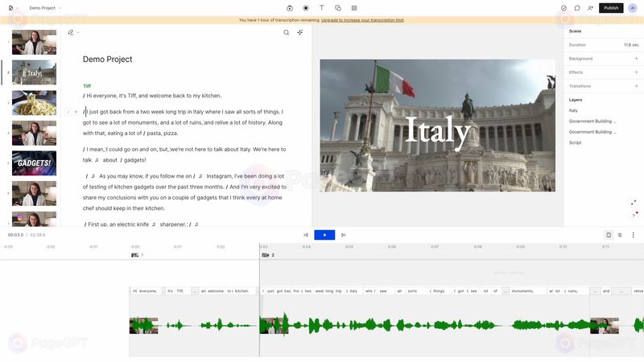Toggle the timeline view icon

(609, 235)
